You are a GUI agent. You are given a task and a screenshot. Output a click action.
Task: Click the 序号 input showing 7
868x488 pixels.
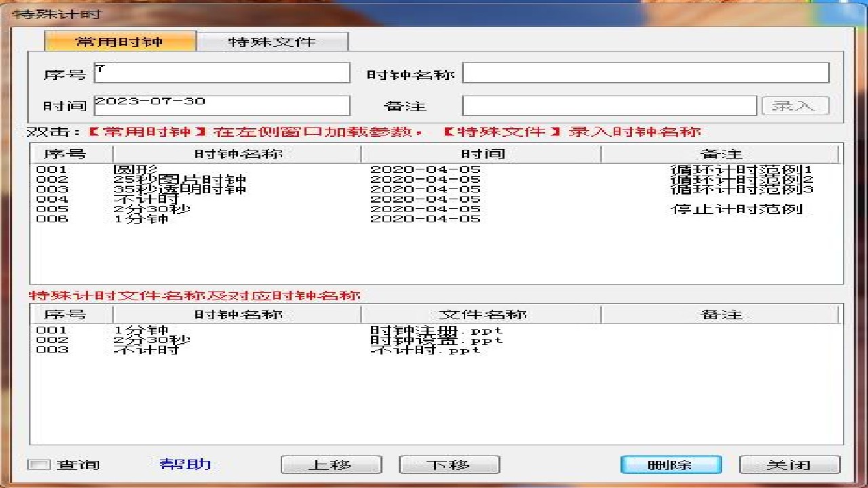coord(222,73)
